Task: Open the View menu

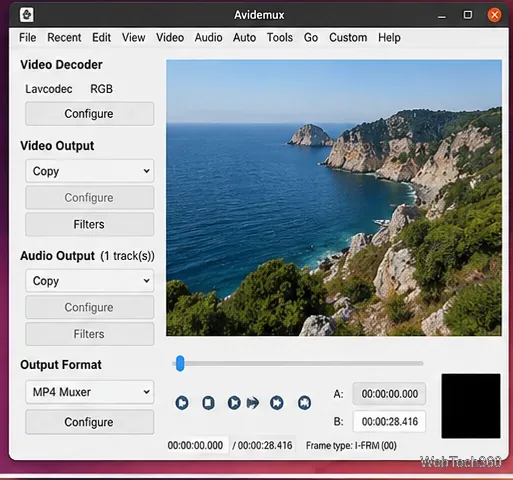Action: (x=133, y=37)
